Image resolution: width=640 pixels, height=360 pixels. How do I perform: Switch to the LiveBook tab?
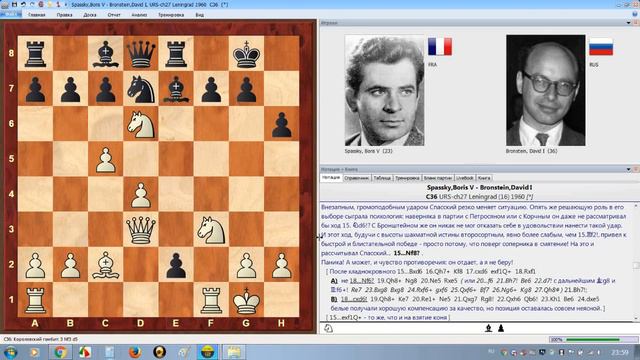coord(464,178)
